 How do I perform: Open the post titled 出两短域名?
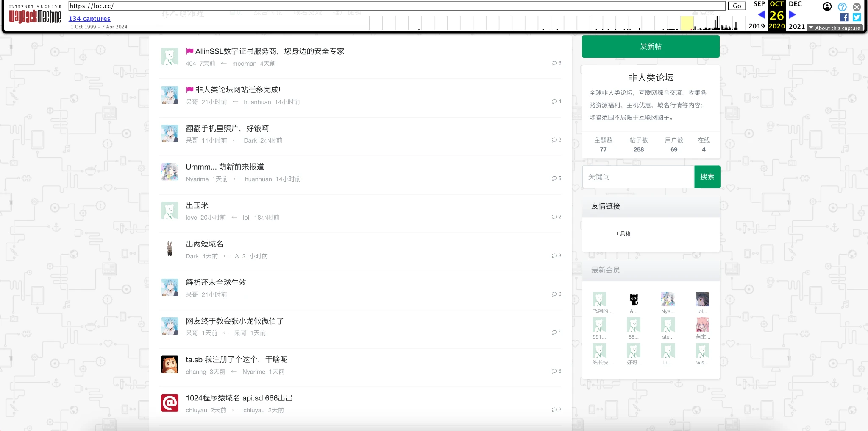(x=204, y=244)
